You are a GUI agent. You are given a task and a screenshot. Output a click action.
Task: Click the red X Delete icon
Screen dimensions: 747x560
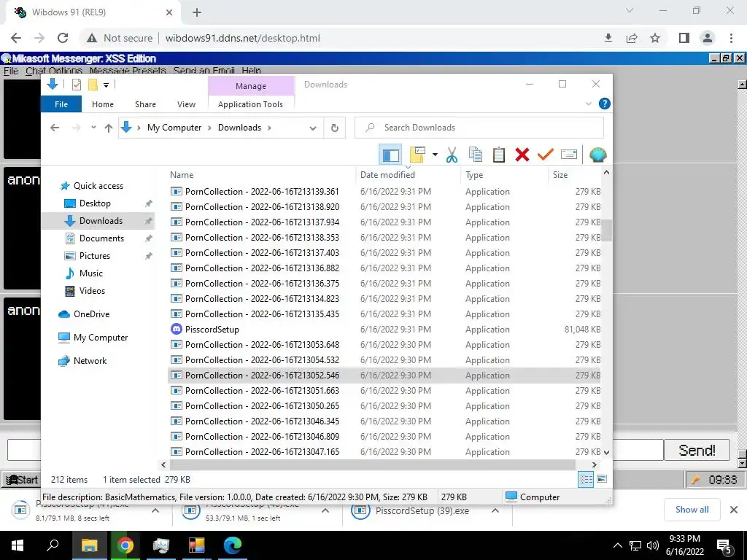coord(522,155)
